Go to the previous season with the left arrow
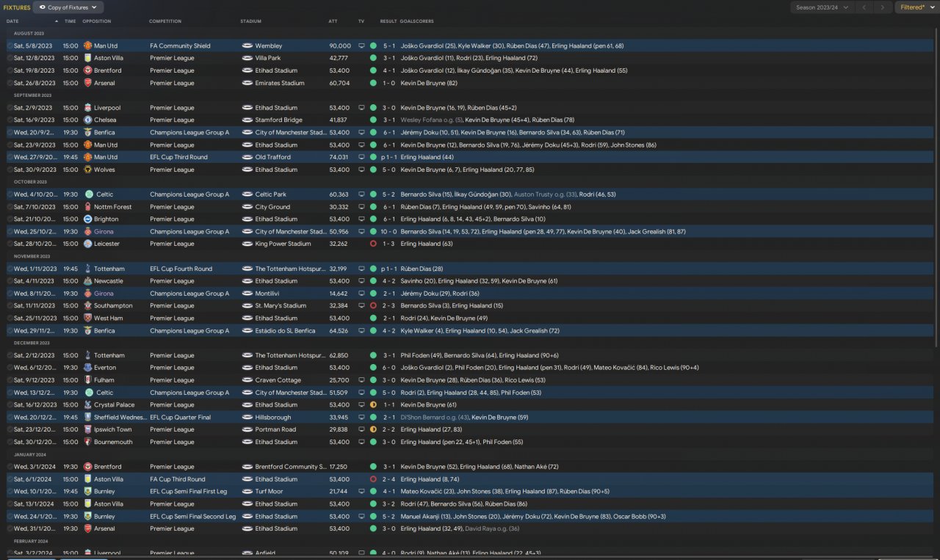Viewport: 940px width, 560px height. [865, 7]
